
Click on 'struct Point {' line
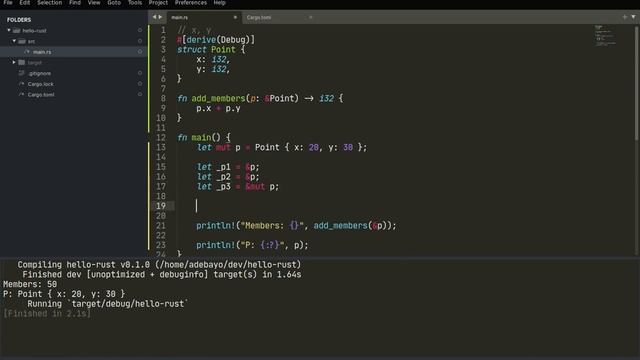[211, 50]
